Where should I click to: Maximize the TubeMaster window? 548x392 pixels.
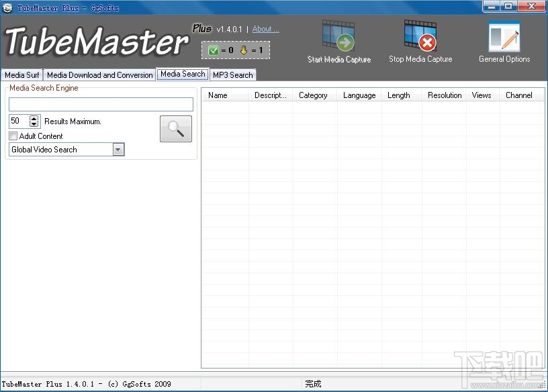pyautogui.click(x=508, y=6)
